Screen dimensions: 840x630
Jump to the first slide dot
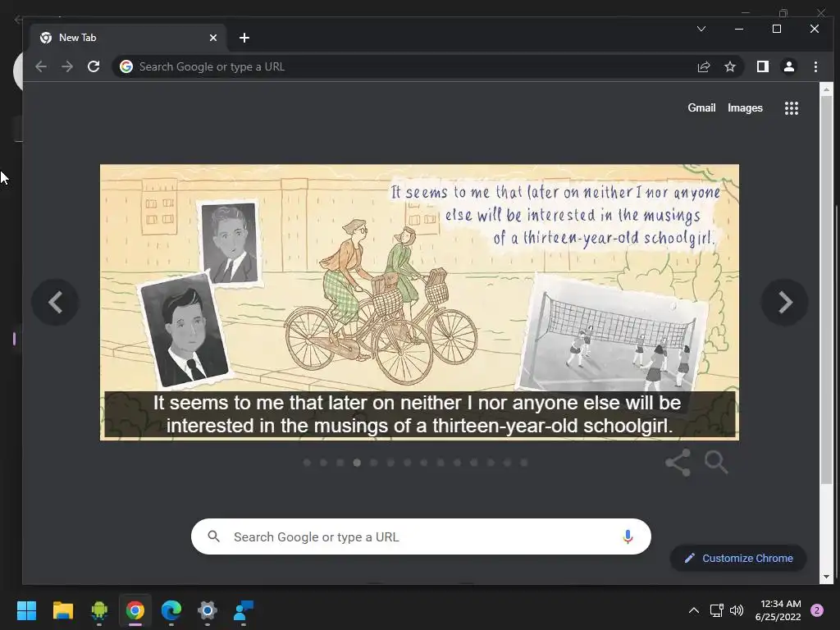click(x=307, y=463)
